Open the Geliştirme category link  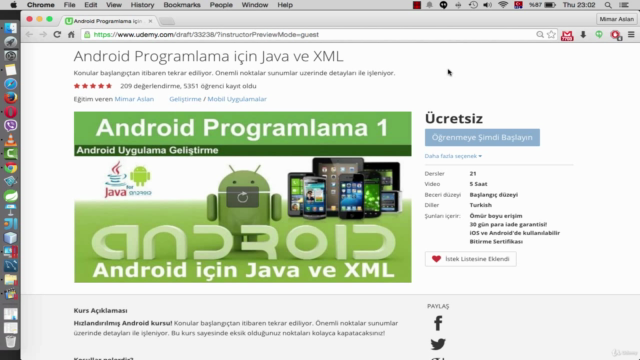click(x=185, y=99)
